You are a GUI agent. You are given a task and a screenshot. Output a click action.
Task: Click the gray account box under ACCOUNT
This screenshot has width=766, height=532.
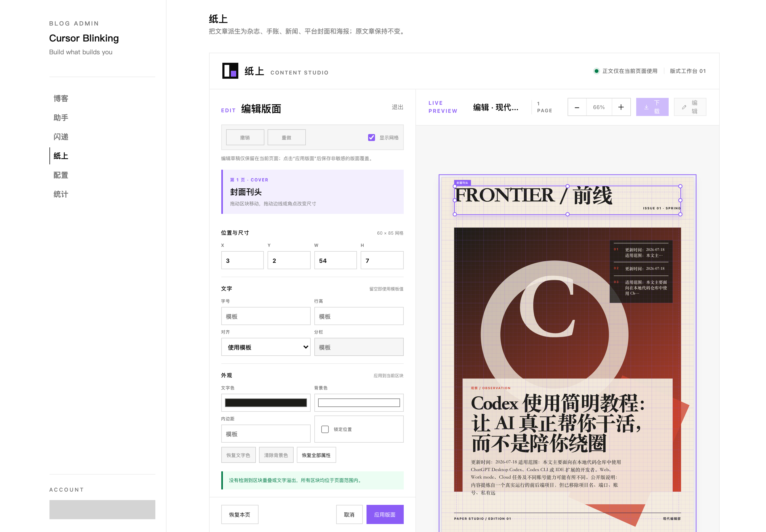pos(102,509)
